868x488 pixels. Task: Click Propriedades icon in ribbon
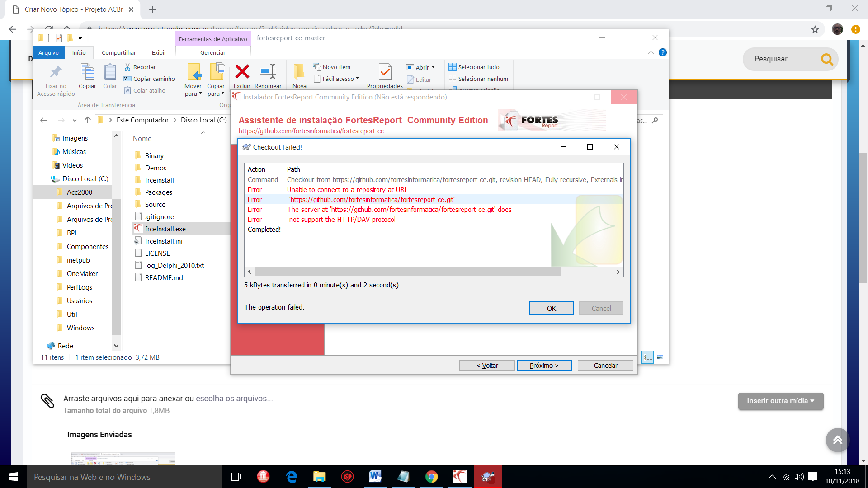pyautogui.click(x=385, y=71)
